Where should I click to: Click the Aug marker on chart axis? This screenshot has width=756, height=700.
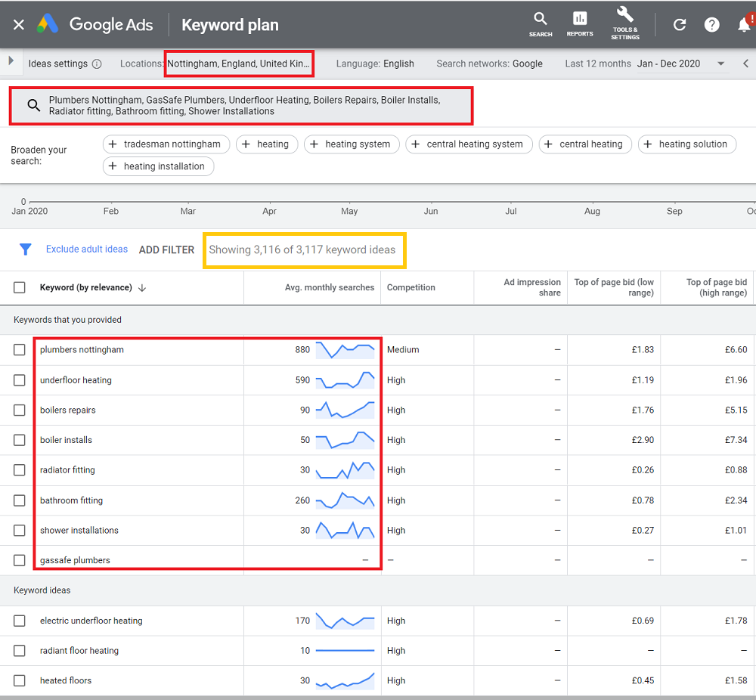point(592,211)
